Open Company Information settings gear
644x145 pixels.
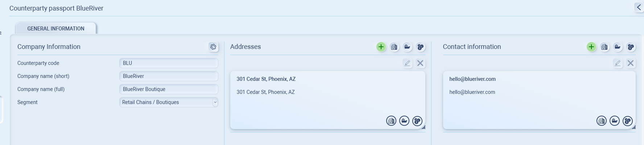coord(213,47)
